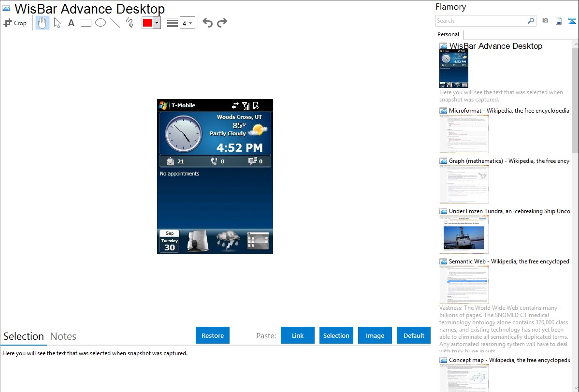
Task: Click the signal strength icon in phone screenshot
Action: click(246, 106)
